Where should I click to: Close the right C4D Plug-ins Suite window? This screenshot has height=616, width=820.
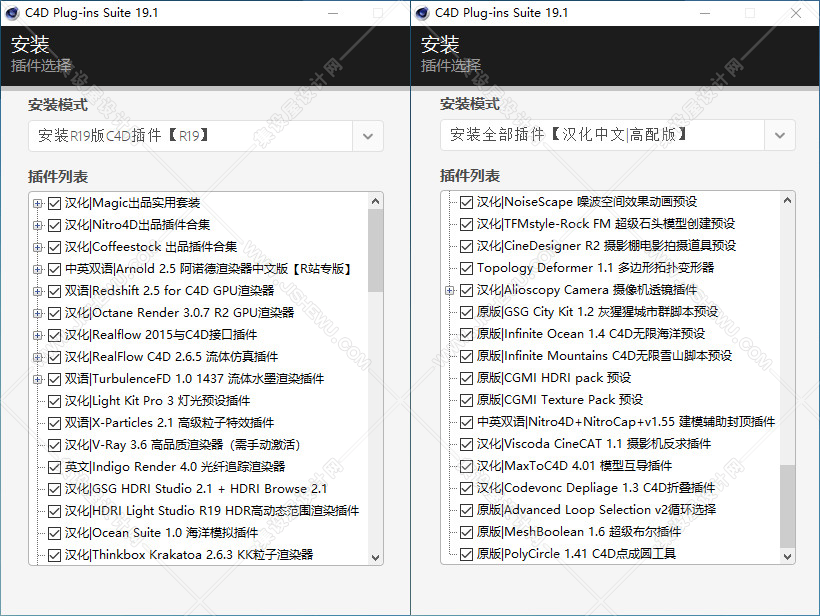pyautogui.click(x=796, y=13)
